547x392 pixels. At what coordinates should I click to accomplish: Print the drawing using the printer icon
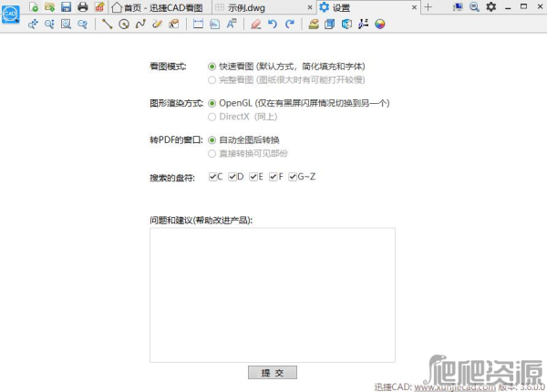(x=83, y=6)
